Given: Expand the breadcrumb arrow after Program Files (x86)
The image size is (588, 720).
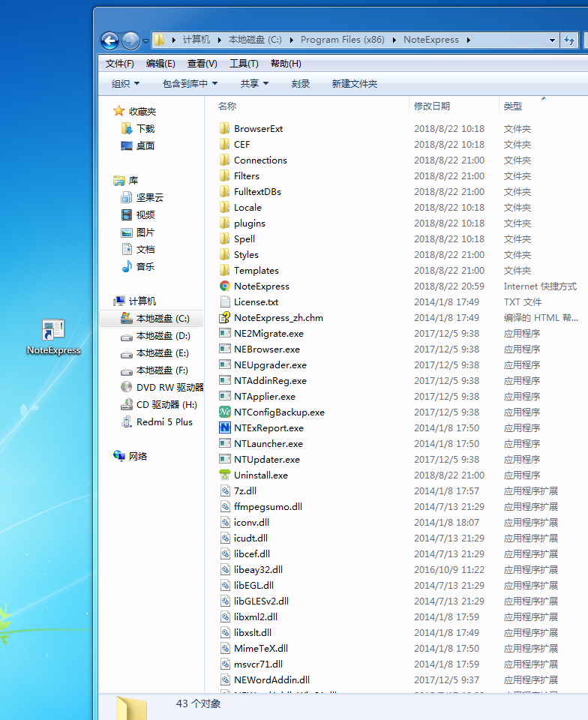Looking at the screenshot, I should click(x=394, y=40).
